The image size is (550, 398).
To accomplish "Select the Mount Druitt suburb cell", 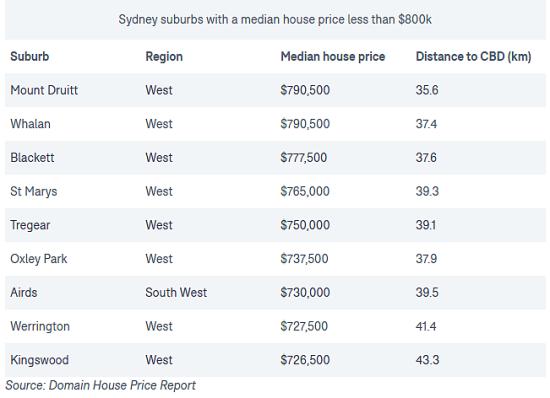I will [44, 90].
